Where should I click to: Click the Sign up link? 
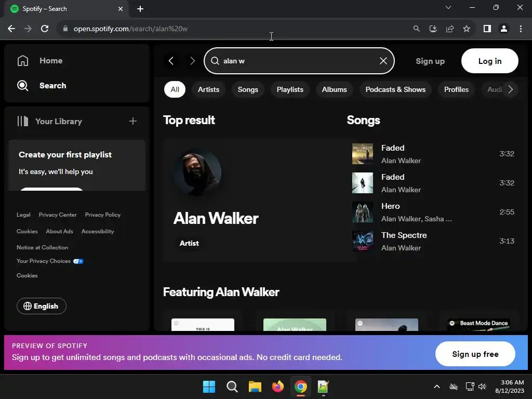click(x=430, y=61)
